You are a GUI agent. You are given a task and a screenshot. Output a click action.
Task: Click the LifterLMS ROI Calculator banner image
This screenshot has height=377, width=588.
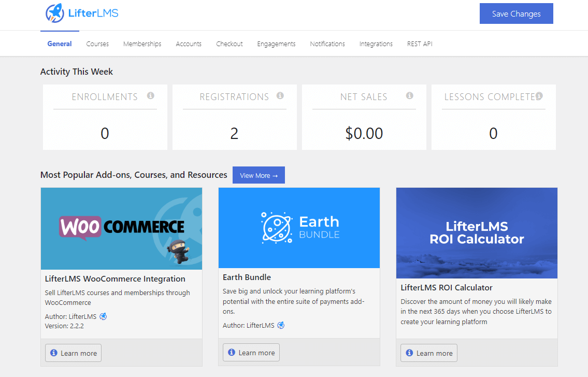477,233
